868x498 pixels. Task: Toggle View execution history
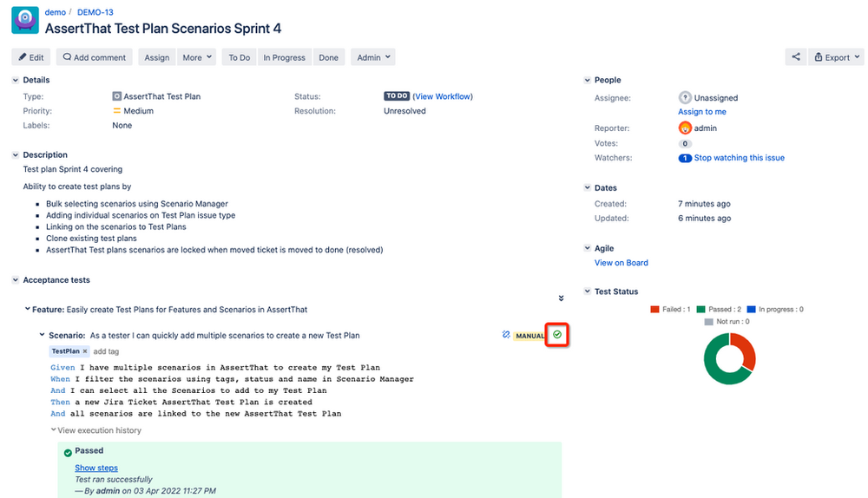(x=95, y=430)
